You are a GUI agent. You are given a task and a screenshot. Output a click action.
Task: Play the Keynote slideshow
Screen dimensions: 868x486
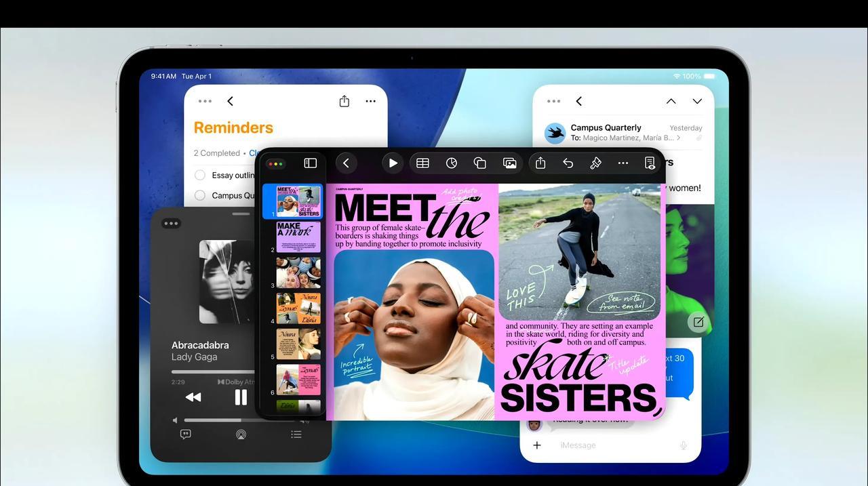[393, 163]
